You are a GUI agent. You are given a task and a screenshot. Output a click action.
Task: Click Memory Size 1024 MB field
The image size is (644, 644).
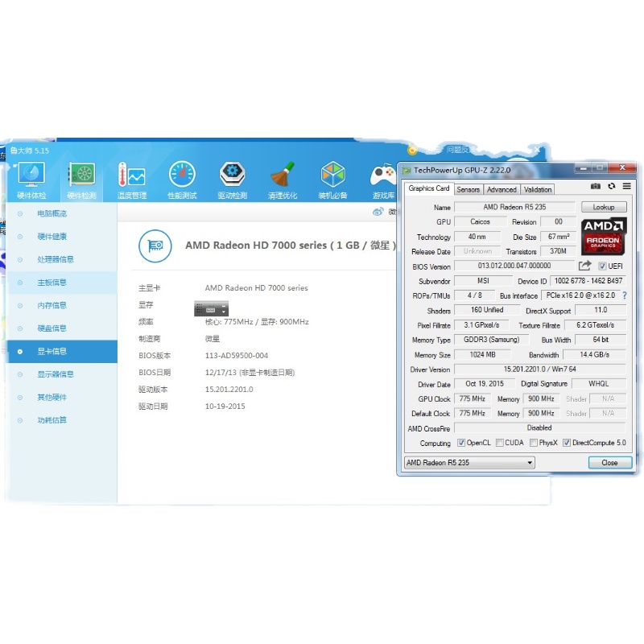[482, 354]
